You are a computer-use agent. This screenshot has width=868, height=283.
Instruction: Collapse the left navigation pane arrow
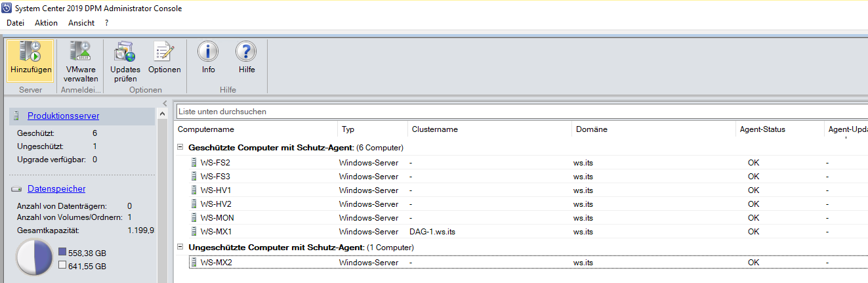165,104
